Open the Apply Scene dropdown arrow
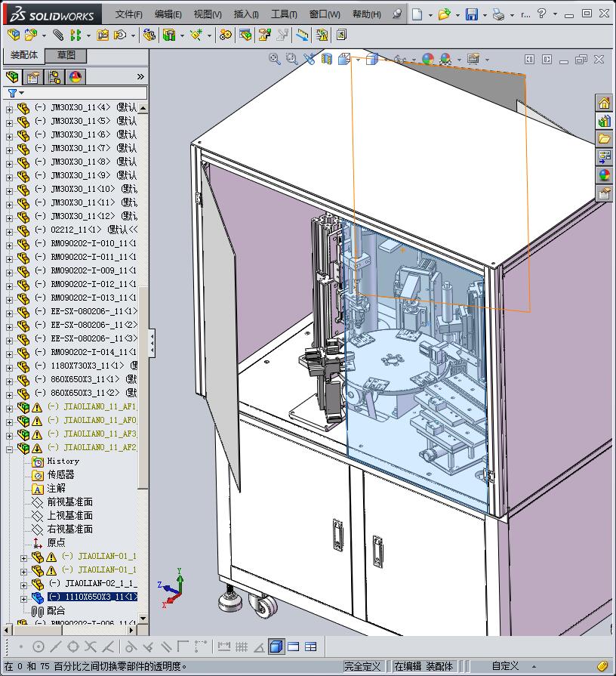 click(x=459, y=60)
